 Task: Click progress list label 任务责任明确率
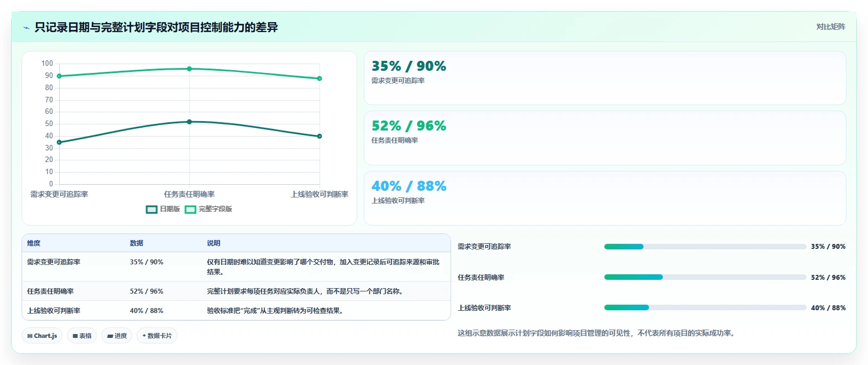[481, 278]
